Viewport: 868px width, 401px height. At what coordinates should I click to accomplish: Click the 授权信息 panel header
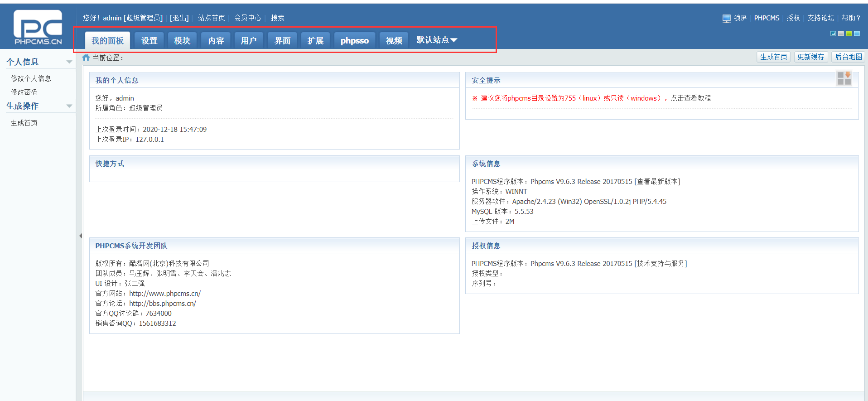[x=662, y=246]
